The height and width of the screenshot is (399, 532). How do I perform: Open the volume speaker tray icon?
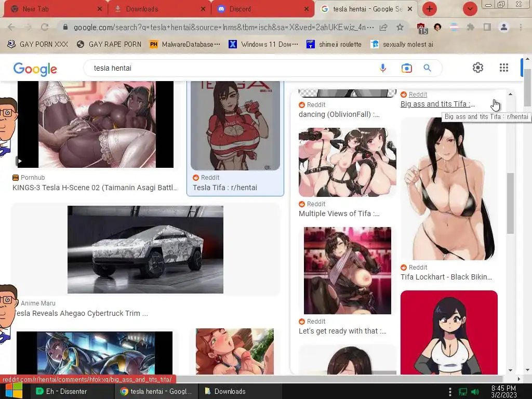[475, 392]
